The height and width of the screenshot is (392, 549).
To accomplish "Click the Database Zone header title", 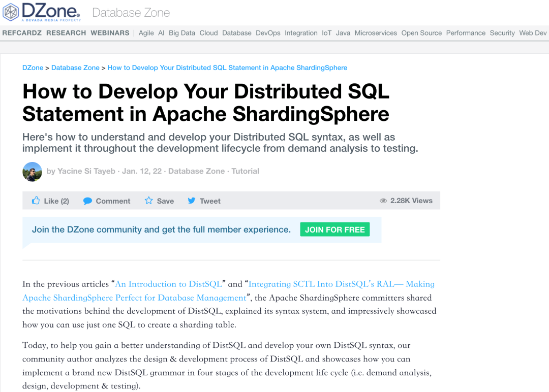I will point(131,13).
